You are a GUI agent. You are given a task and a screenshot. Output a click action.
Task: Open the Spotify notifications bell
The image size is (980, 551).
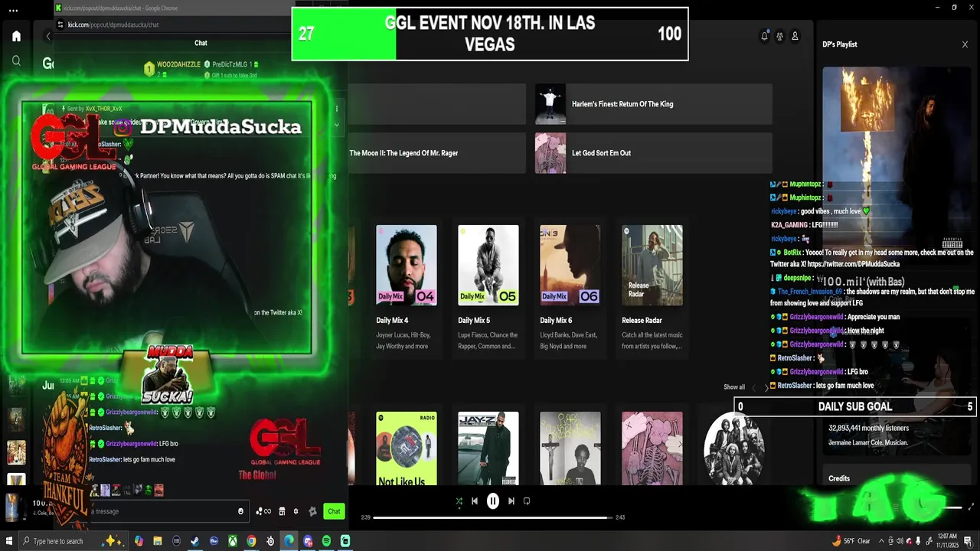point(764,36)
